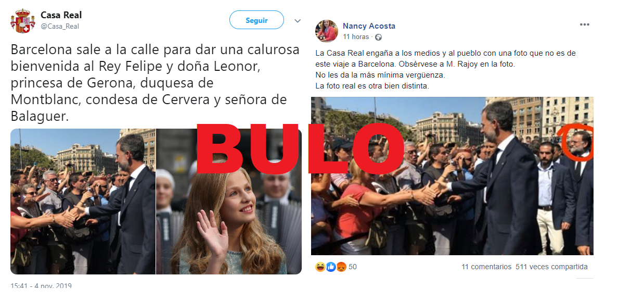
Task: Open the tweet photo of the King greeting crowd
Action: 83,202
